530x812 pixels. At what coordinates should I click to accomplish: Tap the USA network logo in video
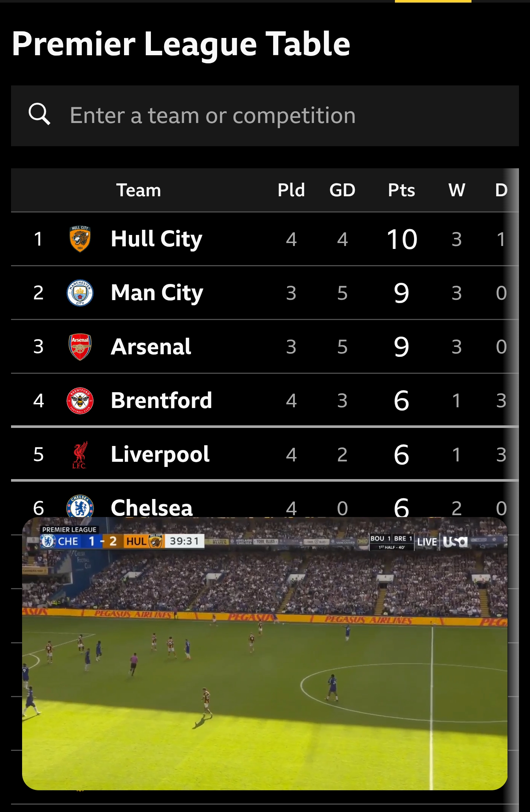click(x=455, y=542)
